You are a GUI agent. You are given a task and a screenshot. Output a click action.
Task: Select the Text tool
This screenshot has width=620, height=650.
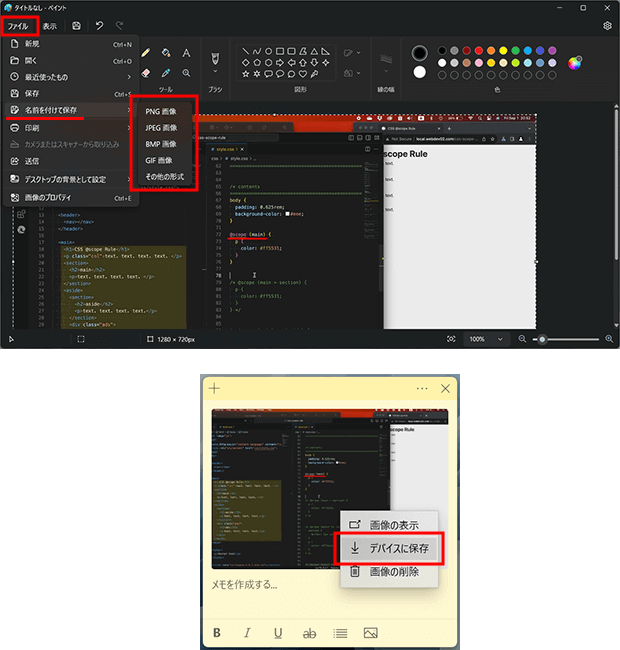[186, 53]
